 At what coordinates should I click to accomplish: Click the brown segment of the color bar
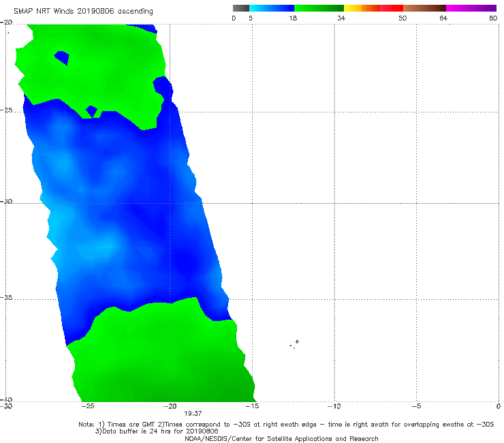point(424,8)
